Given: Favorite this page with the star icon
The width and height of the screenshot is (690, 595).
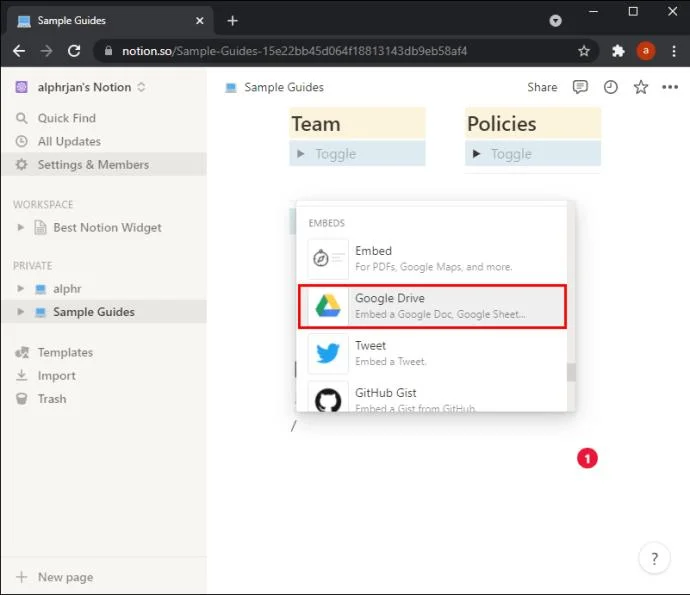Looking at the screenshot, I should coord(641,87).
